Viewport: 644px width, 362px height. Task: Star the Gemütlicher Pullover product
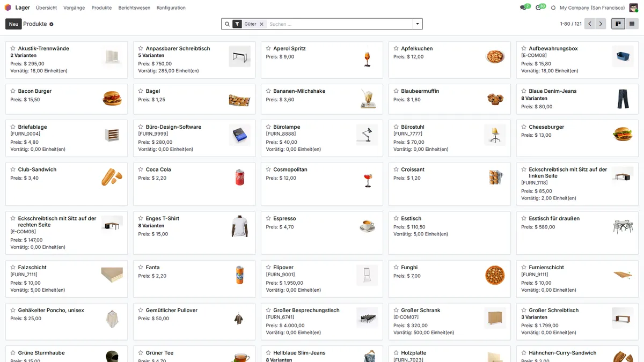click(141, 310)
